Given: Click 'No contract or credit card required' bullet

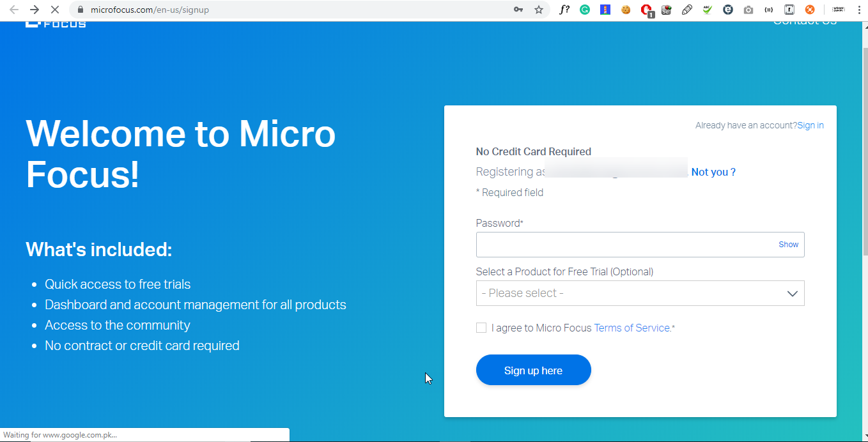Looking at the screenshot, I should pos(142,346).
